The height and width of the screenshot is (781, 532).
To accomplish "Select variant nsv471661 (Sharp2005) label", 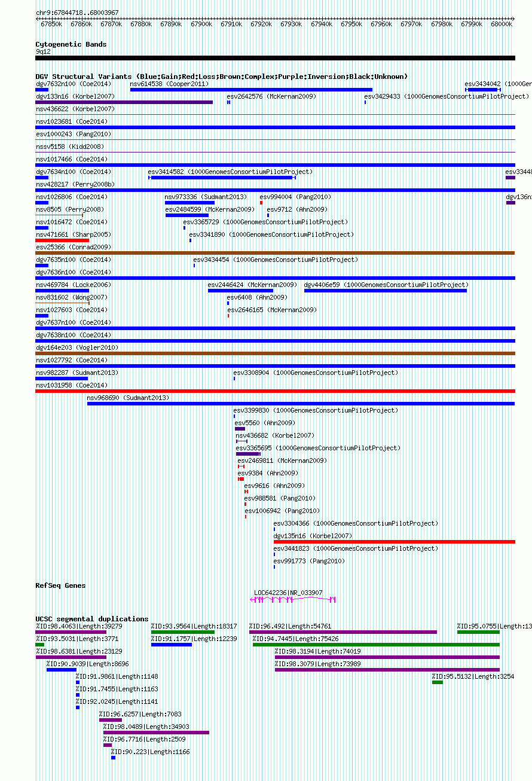I will [74, 234].
